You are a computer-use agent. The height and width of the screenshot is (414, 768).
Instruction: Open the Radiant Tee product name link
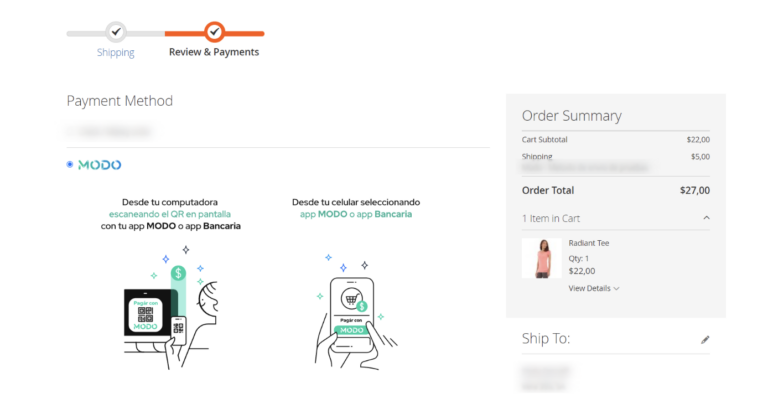589,243
